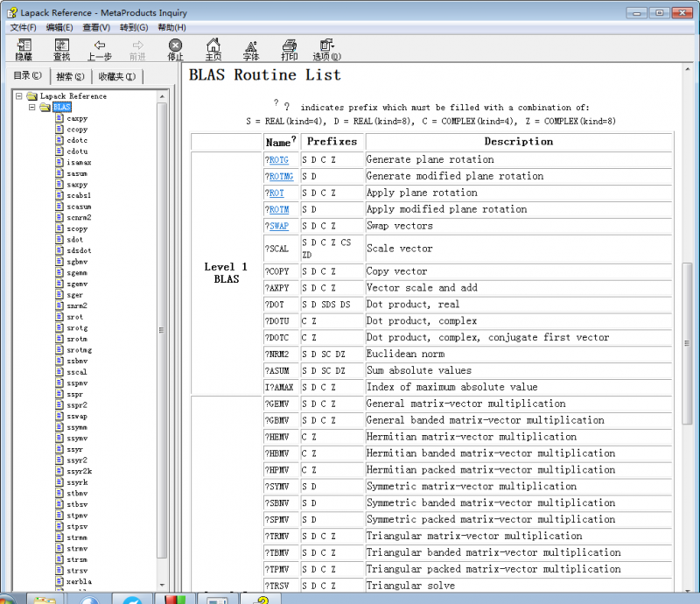Select sgemm in the contents tree
The width and height of the screenshot is (700, 604).
77,273
